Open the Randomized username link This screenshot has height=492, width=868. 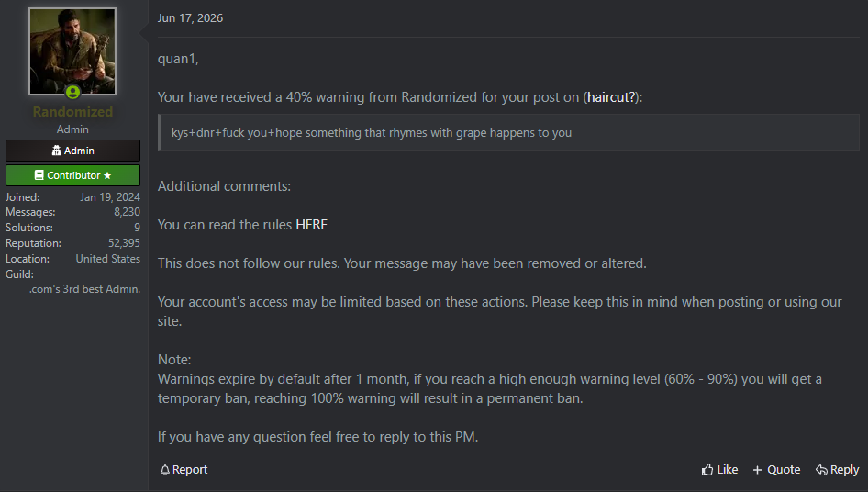(x=72, y=112)
